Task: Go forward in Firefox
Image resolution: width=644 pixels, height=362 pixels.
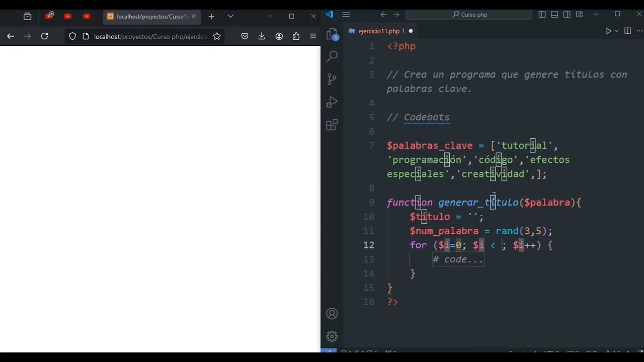Action: 27,36
